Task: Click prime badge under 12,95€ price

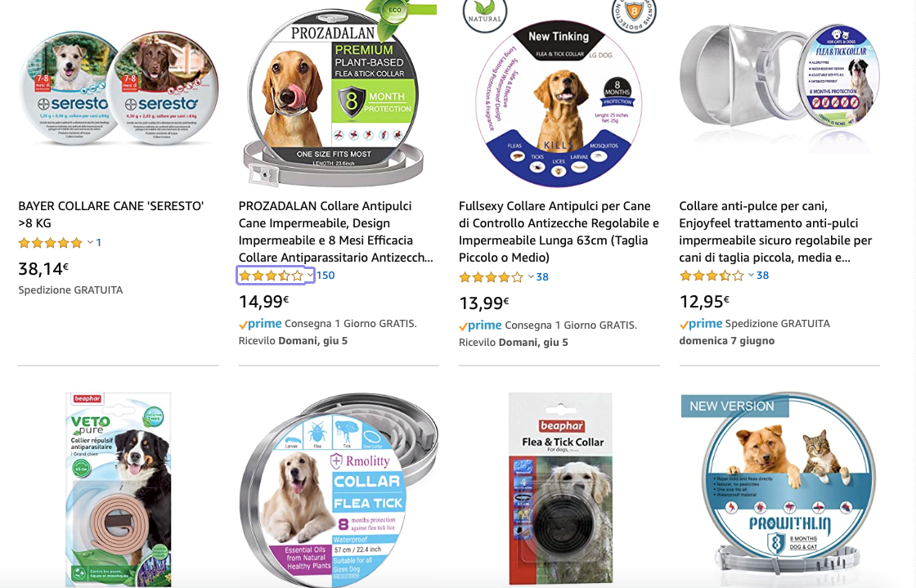Action: point(700,324)
